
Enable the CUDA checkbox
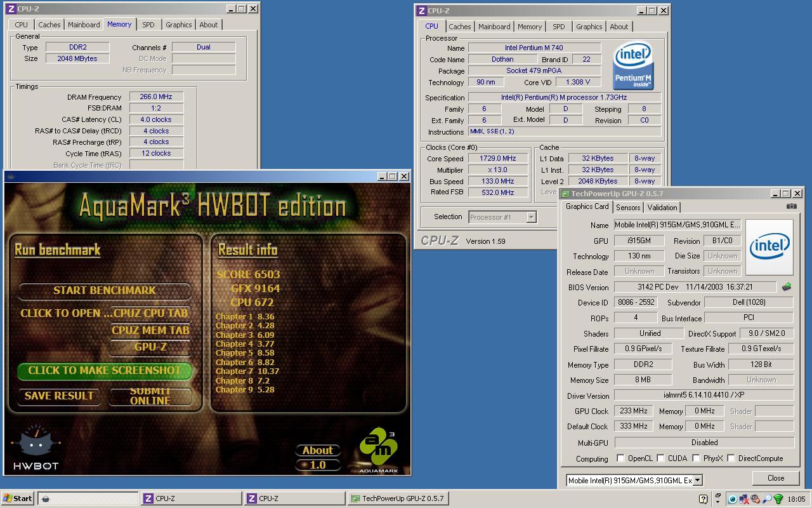tap(660, 458)
